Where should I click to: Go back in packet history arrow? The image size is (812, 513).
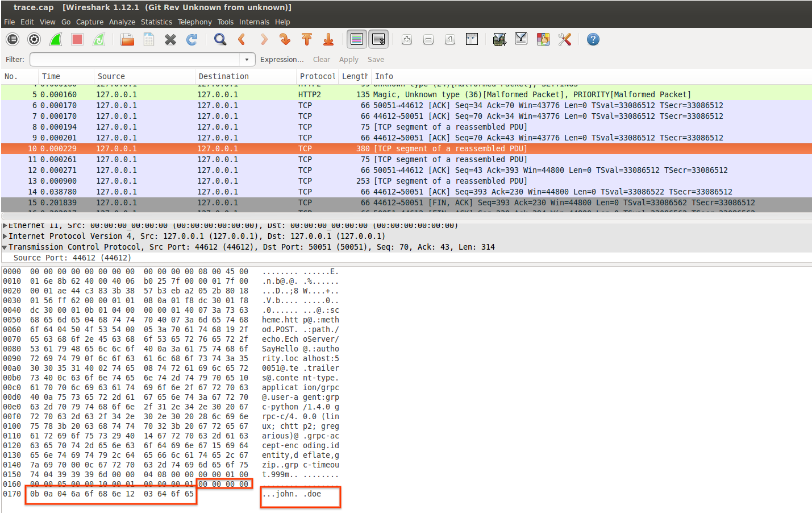(242, 39)
